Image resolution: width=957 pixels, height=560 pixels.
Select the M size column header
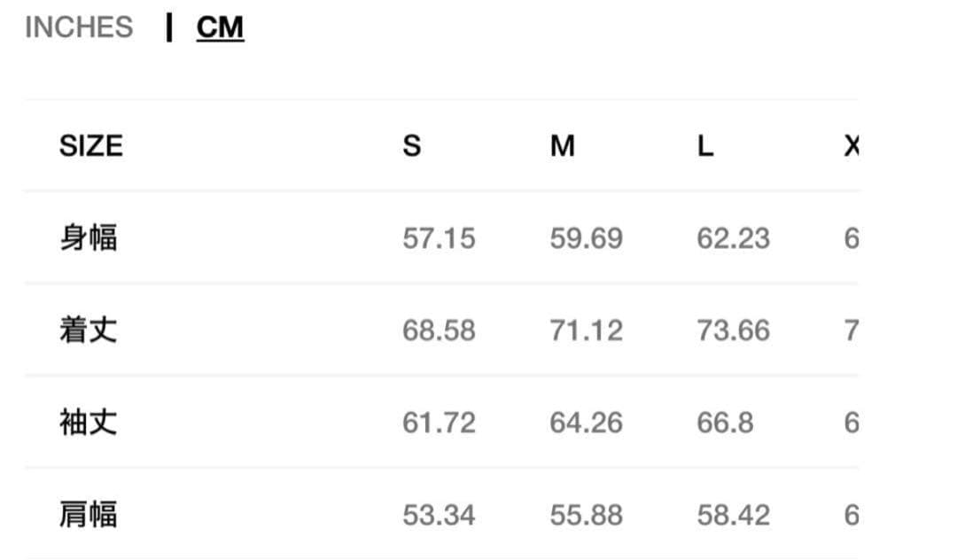click(x=562, y=145)
